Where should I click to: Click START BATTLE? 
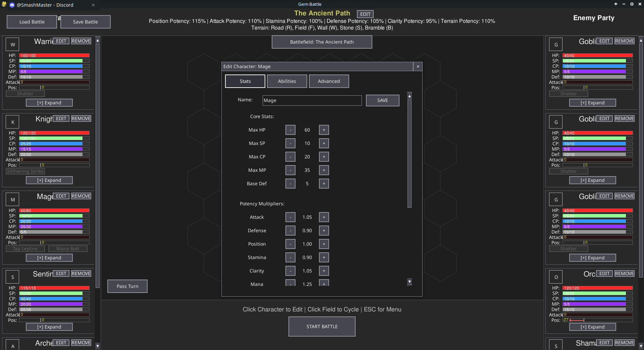point(322,326)
